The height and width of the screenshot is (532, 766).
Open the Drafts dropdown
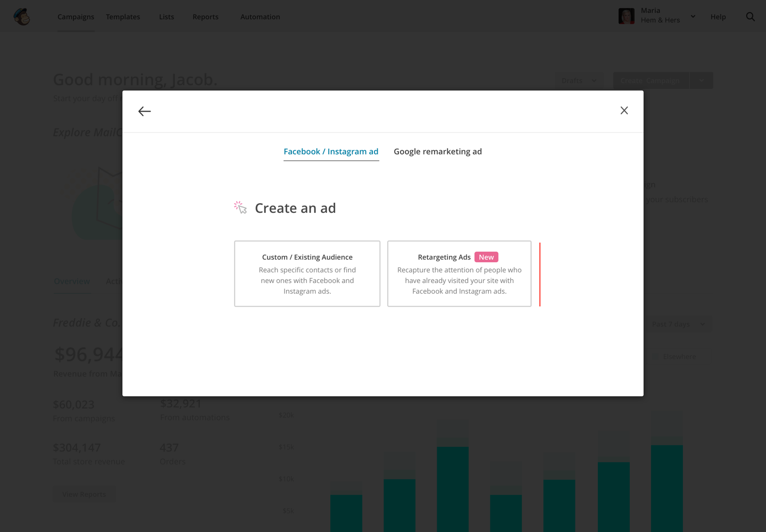pyautogui.click(x=579, y=81)
